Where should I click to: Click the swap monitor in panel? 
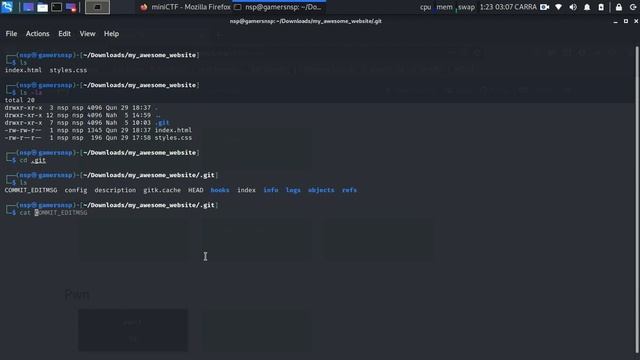point(466,7)
